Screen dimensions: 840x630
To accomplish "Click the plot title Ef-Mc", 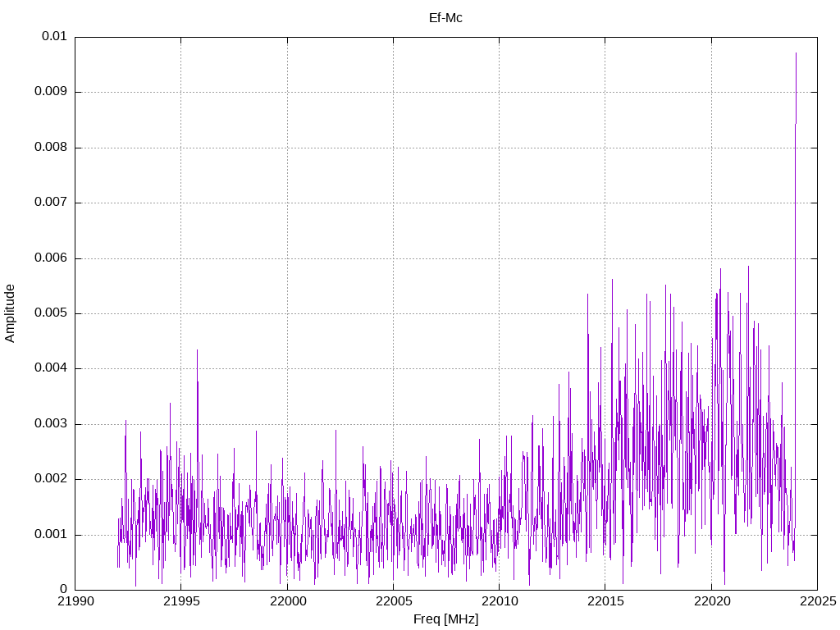I will [445, 17].
